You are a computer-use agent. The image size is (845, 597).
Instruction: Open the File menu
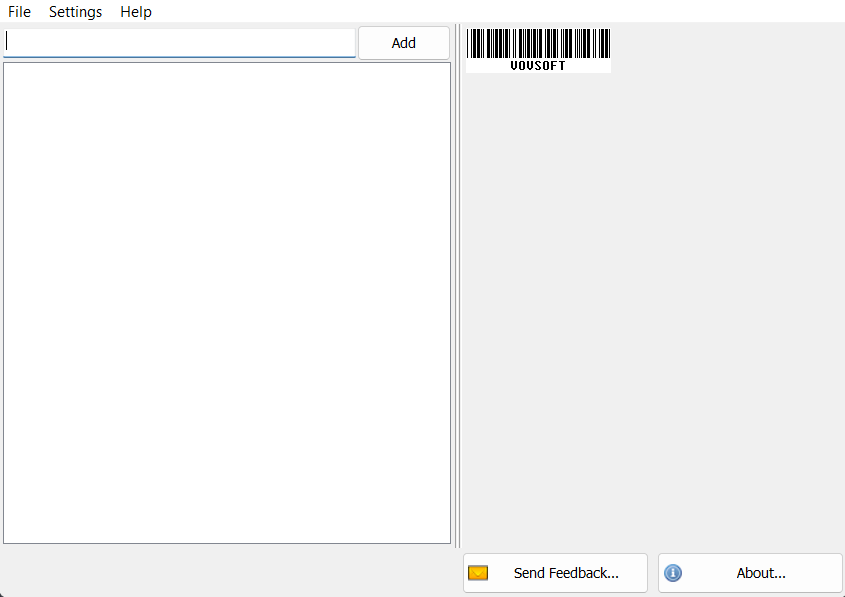tap(19, 11)
